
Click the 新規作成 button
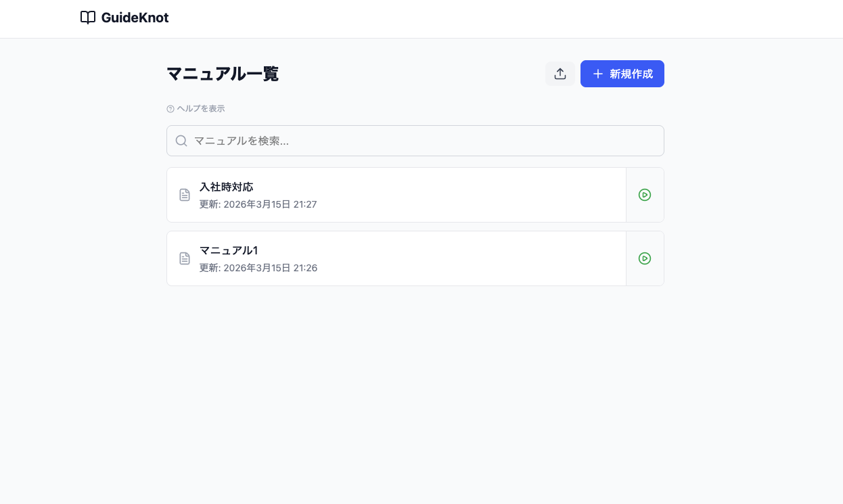(622, 74)
